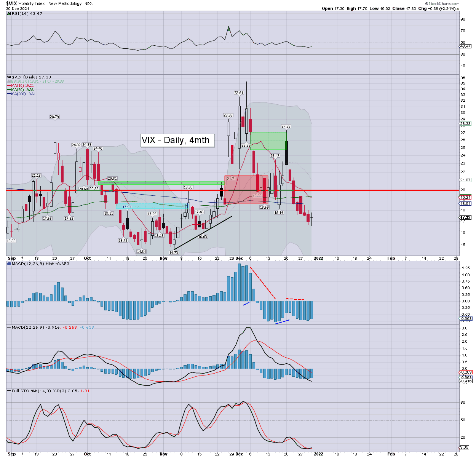Click the 19.90 price label
This screenshot has height=457, width=476.
(x=188, y=187)
